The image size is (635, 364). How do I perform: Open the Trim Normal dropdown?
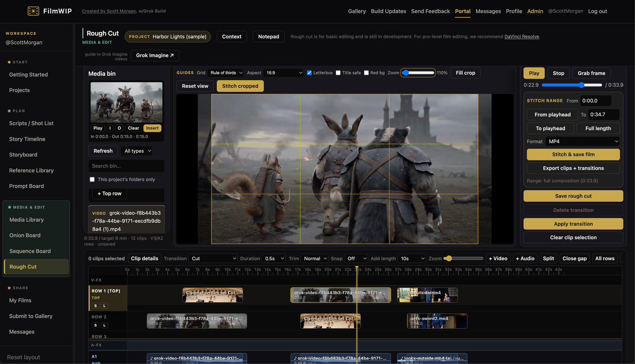click(x=315, y=258)
